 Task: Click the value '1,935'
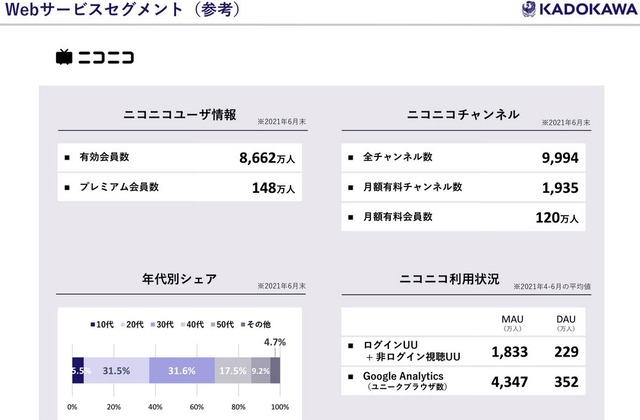[x=560, y=188]
